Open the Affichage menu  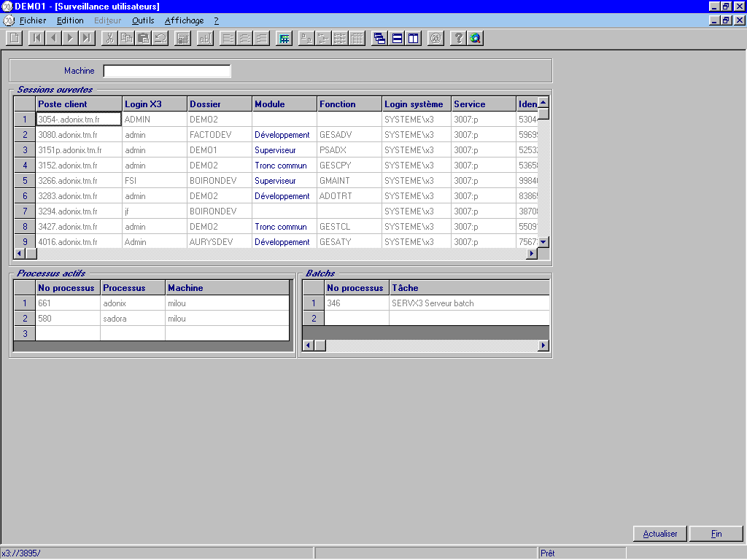(x=183, y=20)
